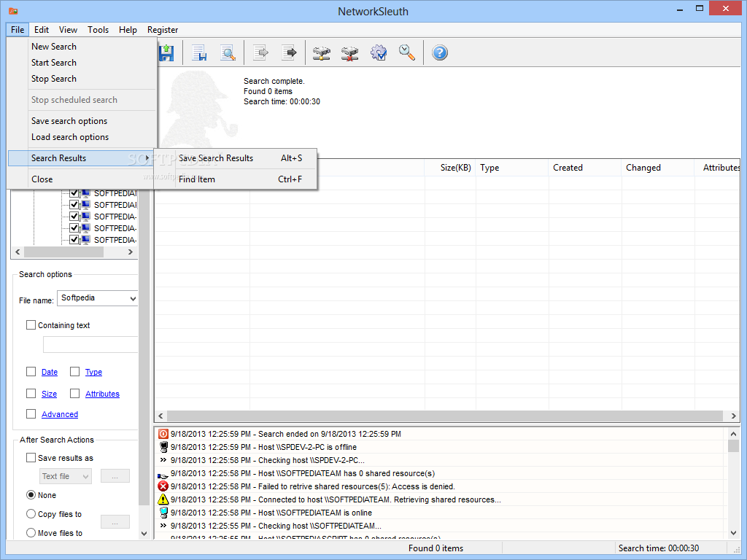This screenshot has height=560, width=747.
Task: Open the File name combo box dropdown
Action: pos(133,298)
